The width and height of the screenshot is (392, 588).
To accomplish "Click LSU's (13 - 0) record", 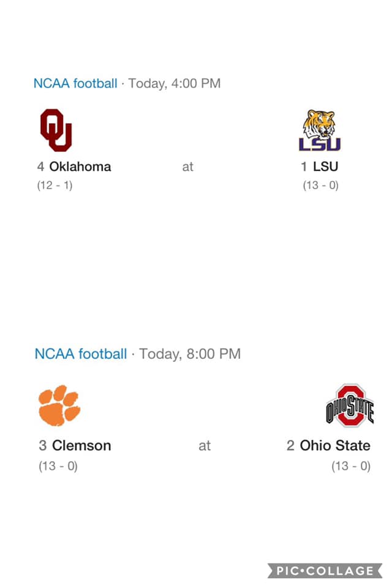I will coord(320,186).
